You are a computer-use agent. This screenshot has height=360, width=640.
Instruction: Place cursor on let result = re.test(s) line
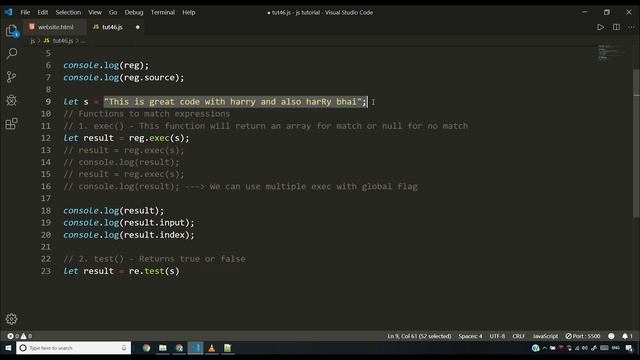121,271
